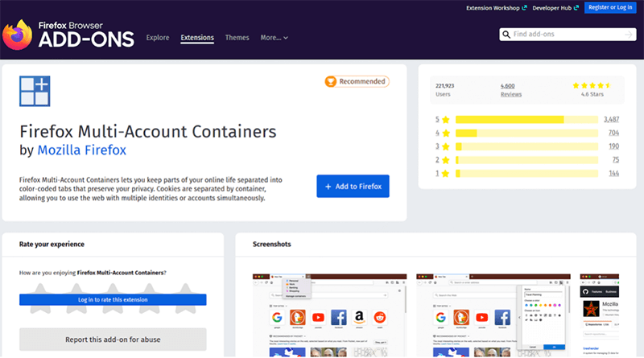
Task: Click the third rating star
Action: tap(113, 298)
